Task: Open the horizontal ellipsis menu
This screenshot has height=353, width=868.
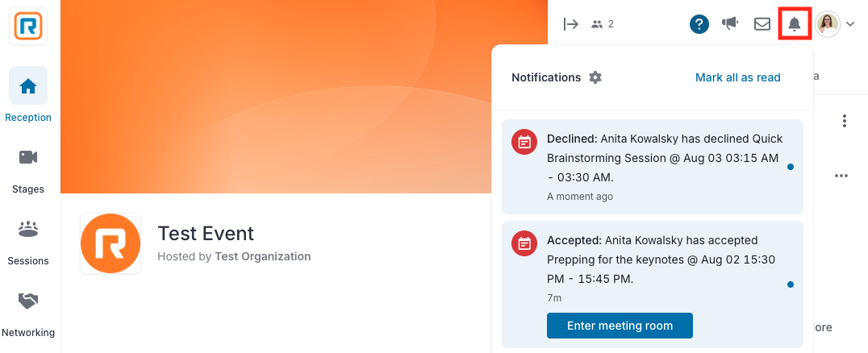Action: pyautogui.click(x=841, y=176)
